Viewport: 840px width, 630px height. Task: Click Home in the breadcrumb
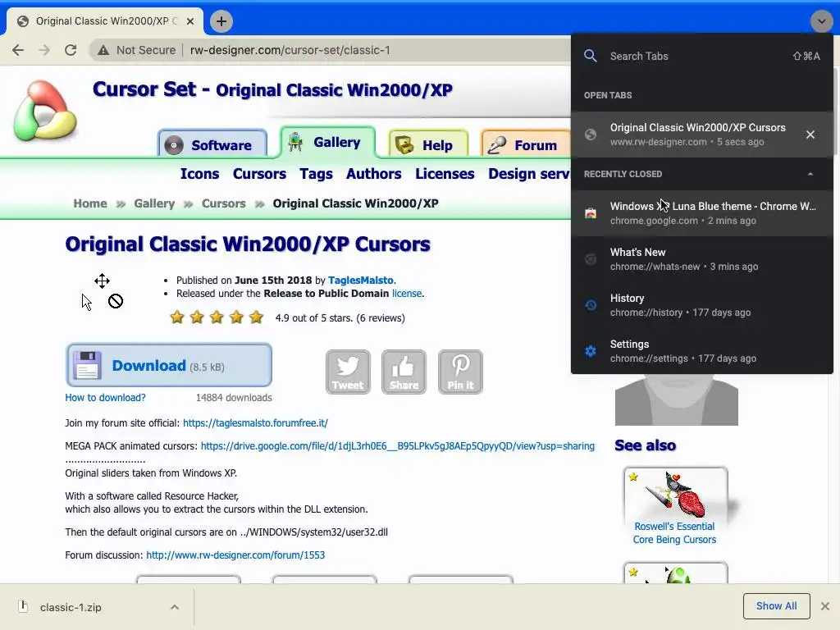point(90,203)
